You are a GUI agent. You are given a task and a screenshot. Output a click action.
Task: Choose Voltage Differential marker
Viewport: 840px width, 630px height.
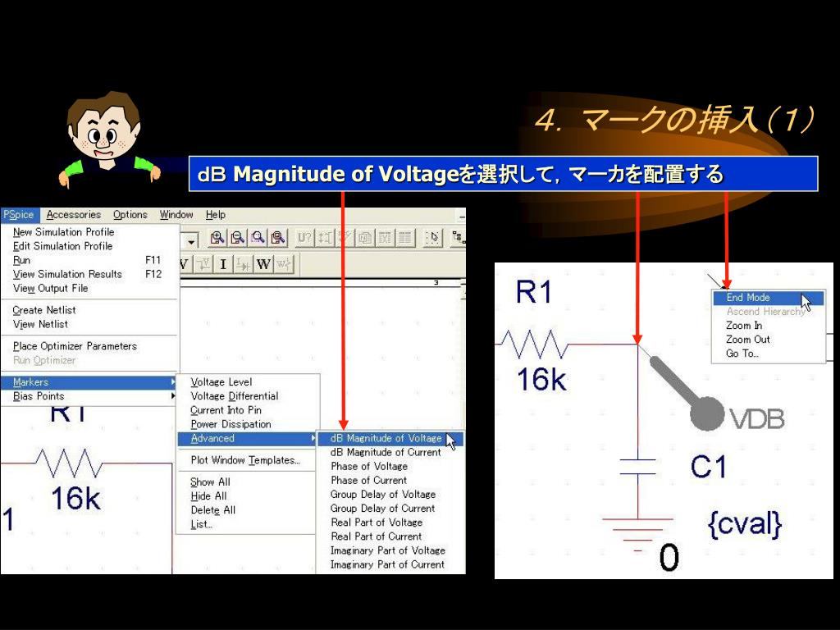(x=248, y=396)
